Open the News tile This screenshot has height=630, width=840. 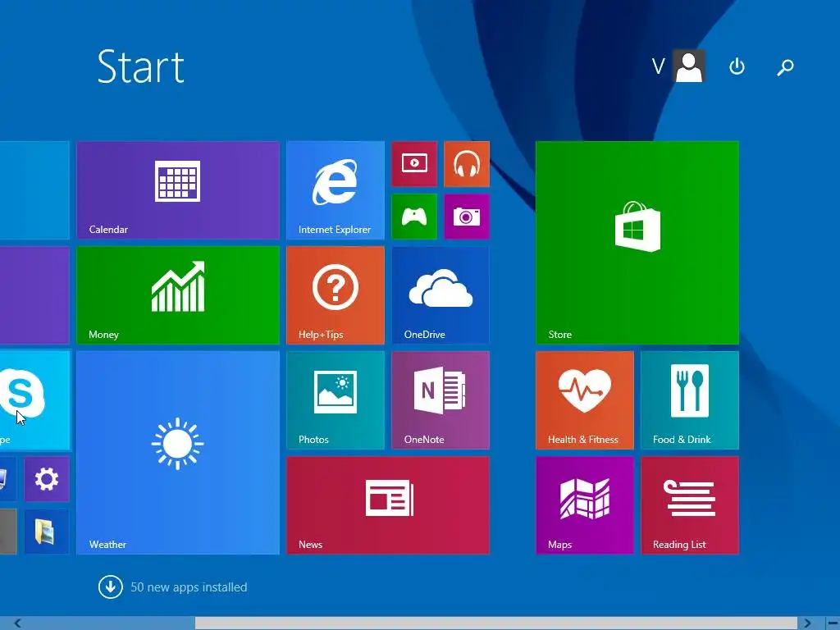coord(388,505)
